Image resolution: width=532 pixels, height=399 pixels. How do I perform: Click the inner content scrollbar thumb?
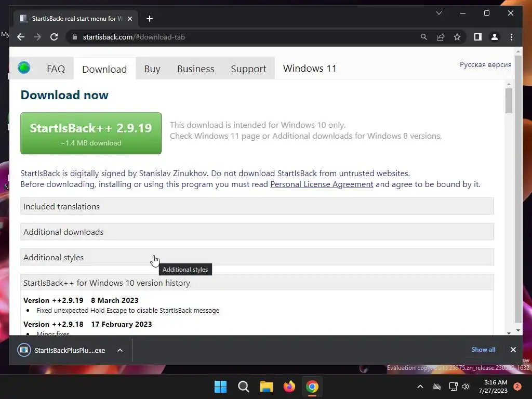click(x=509, y=101)
